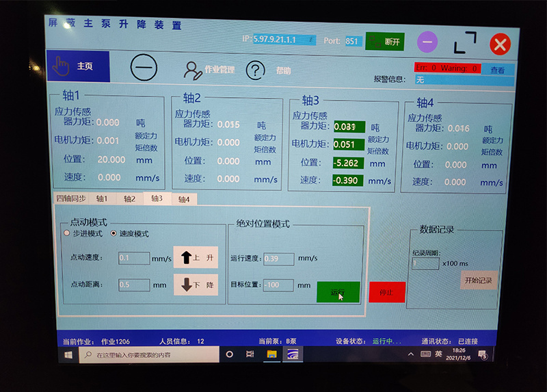Open the 帮助 question mark help icon
The height and width of the screenshot is (392, 547).
click(x=255, y=69)
